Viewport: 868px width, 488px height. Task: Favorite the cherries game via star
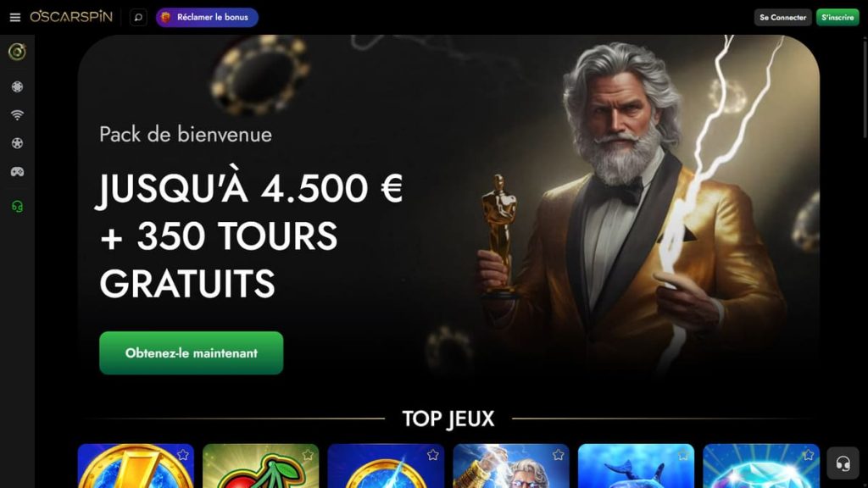point(308,455)
